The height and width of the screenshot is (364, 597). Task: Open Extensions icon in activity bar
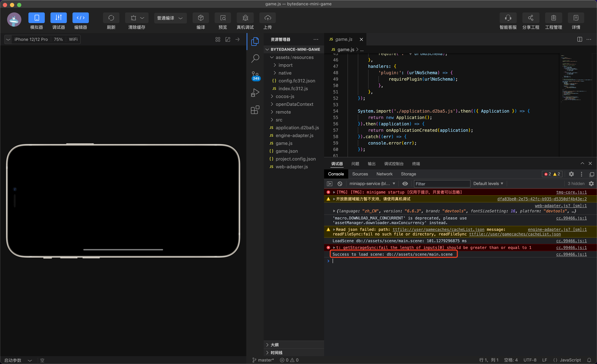click(x=255, y=110)
